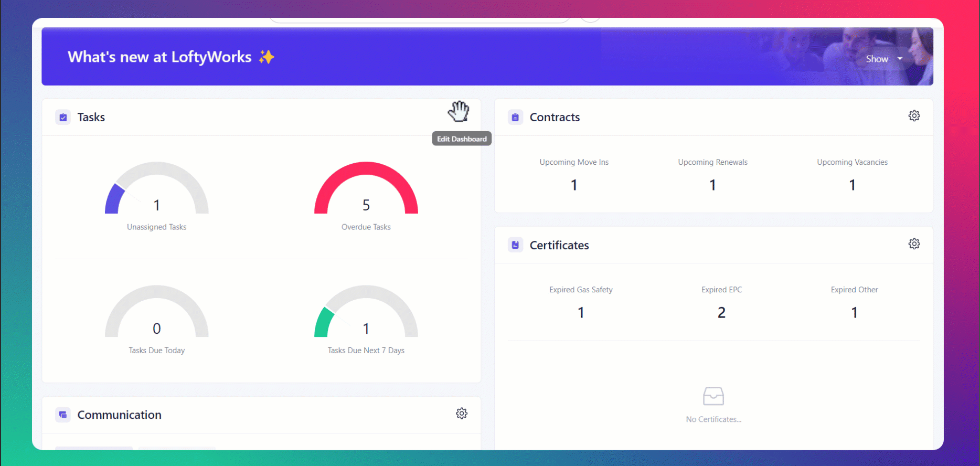Open Expired Other count
Viewport: 980px width, 466px height.
pyautogui.click(x=854, y=313)
